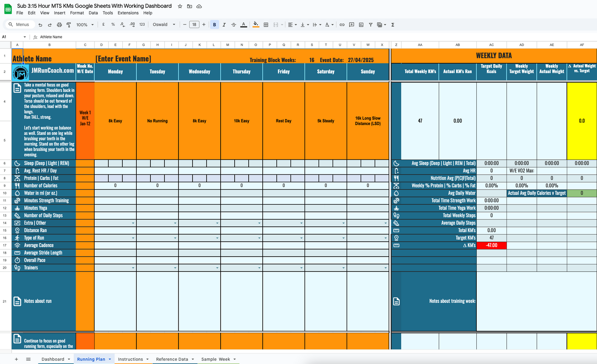Select the paint format tool
Viewport: 597px width, 364px height.
tap(69, 24)
